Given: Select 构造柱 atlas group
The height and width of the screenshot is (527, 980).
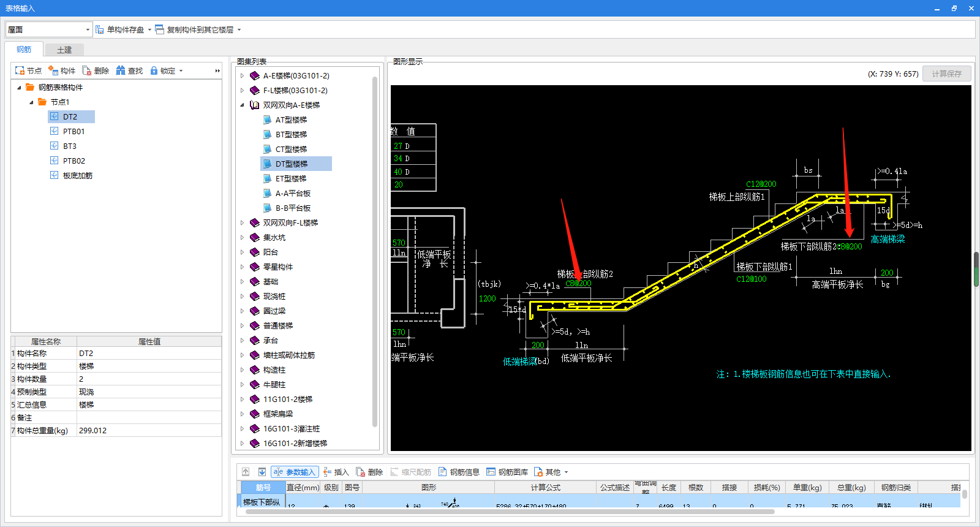Looking at the screenshot, I should 274,370.
